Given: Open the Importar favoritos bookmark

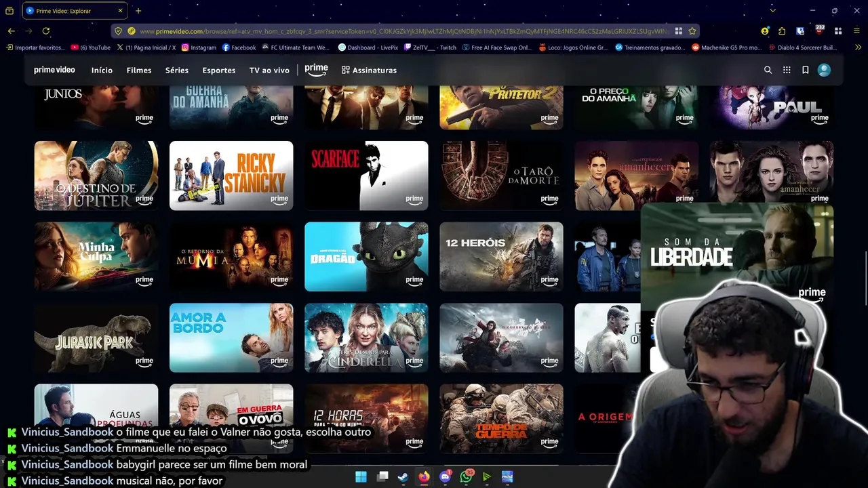Looking at the screenshot, I should click(35, 47).
